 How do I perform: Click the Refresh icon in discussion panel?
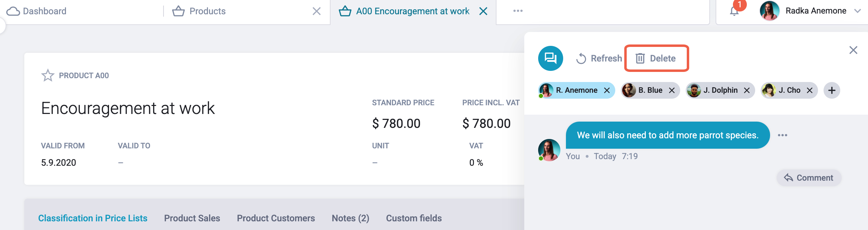point(581,58)
